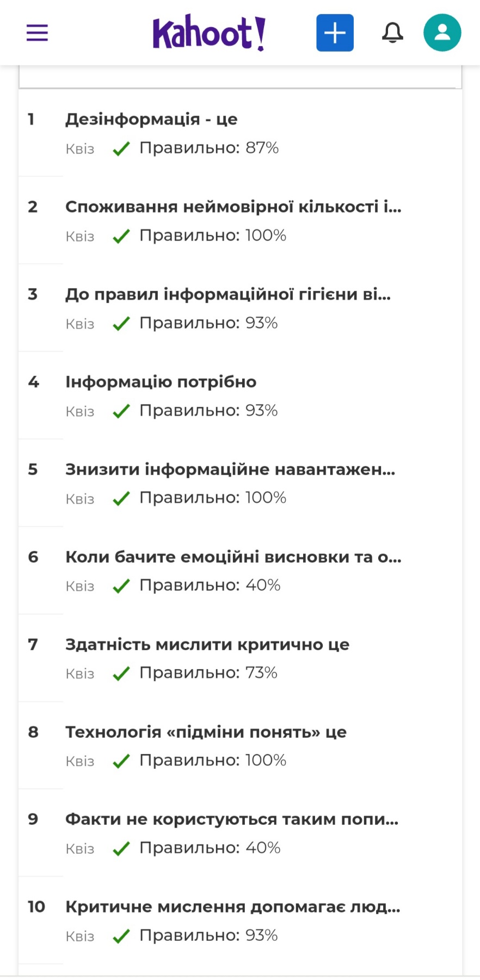Viewport: 480px width, 980px height.
Task: Open question 9 'Факти не користуються'
Action: pyautogui.click(x=232, y=819)
